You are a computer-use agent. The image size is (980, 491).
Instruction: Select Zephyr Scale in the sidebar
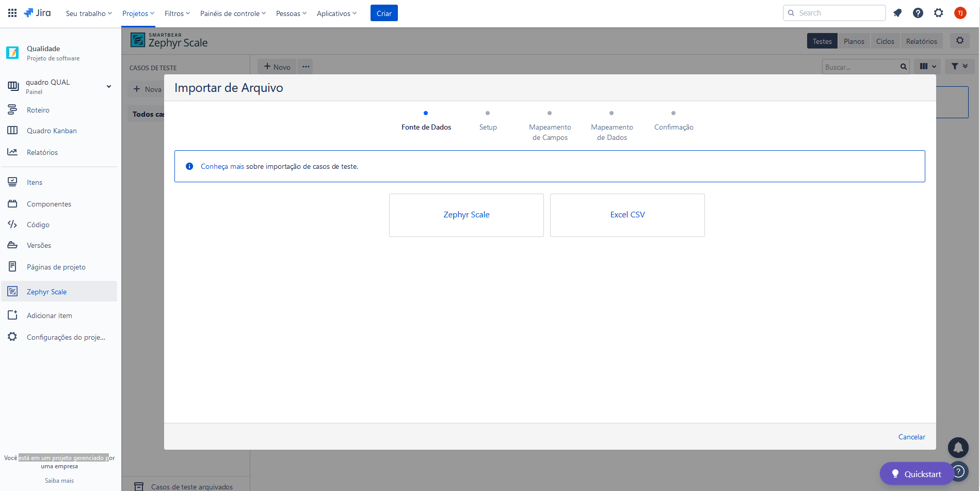(46, 292)
